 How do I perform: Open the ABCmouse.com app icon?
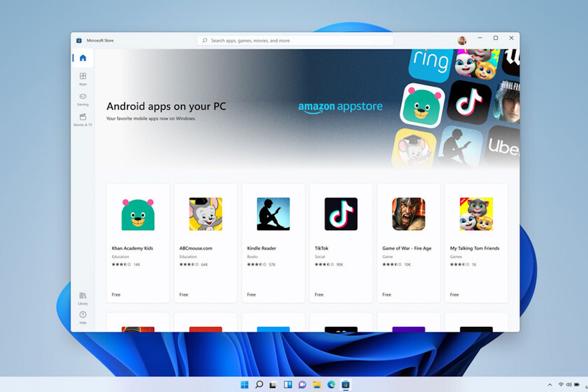tap(206, 214)
